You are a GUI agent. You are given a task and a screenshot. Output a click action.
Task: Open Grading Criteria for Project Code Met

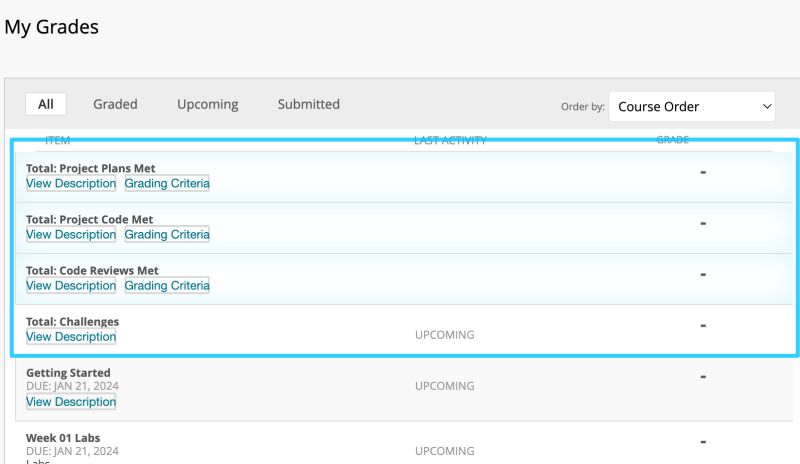pyautogui.click(x=167, y=234)
